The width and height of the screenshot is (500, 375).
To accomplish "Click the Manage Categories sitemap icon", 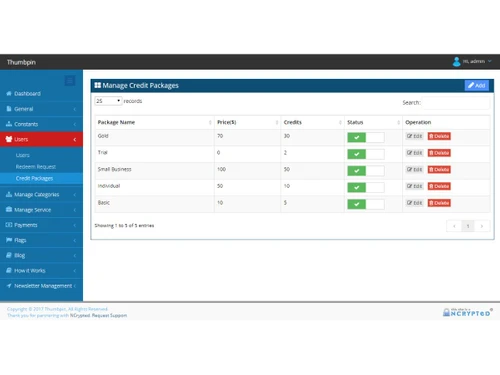I will point(9,194).
